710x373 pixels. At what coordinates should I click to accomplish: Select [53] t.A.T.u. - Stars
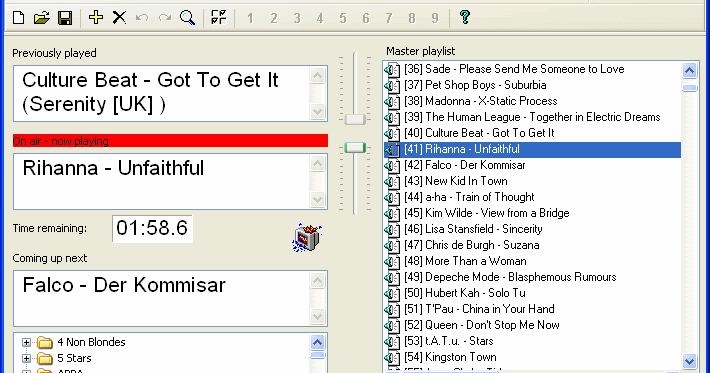tap(449, 341)
